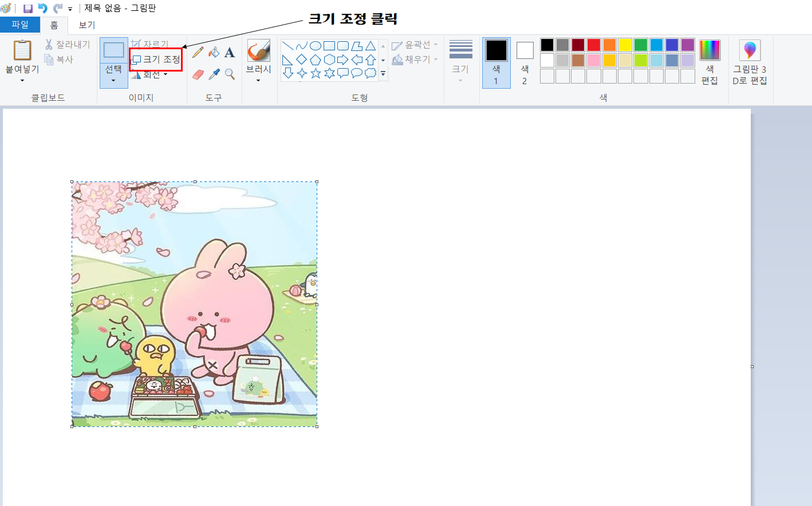Viewport: 812px width, 506px height.
Task: Choose the Line shape
Action: point(288,46)
